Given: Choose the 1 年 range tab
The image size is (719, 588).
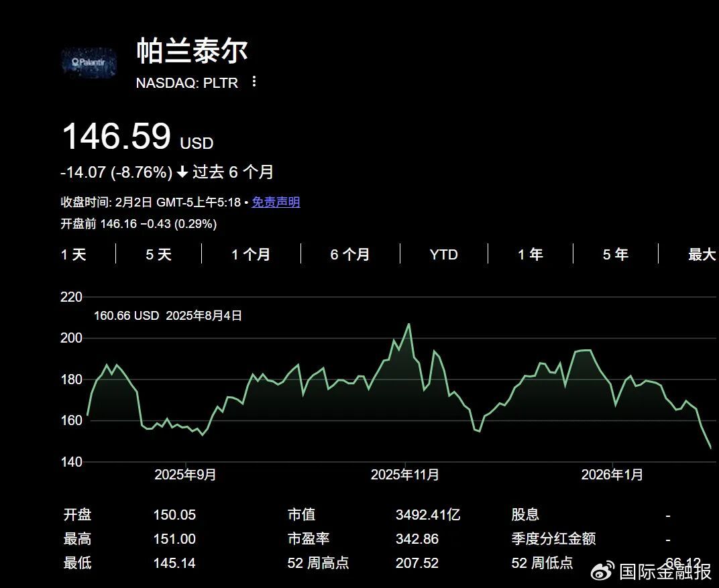Looking at the screenshot, I should [531, 254].
